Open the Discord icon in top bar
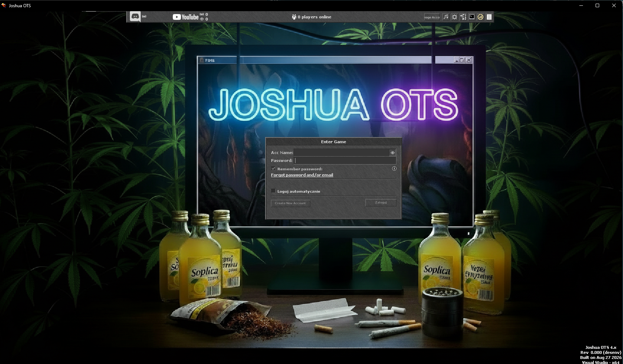 (x=135, y=17)
